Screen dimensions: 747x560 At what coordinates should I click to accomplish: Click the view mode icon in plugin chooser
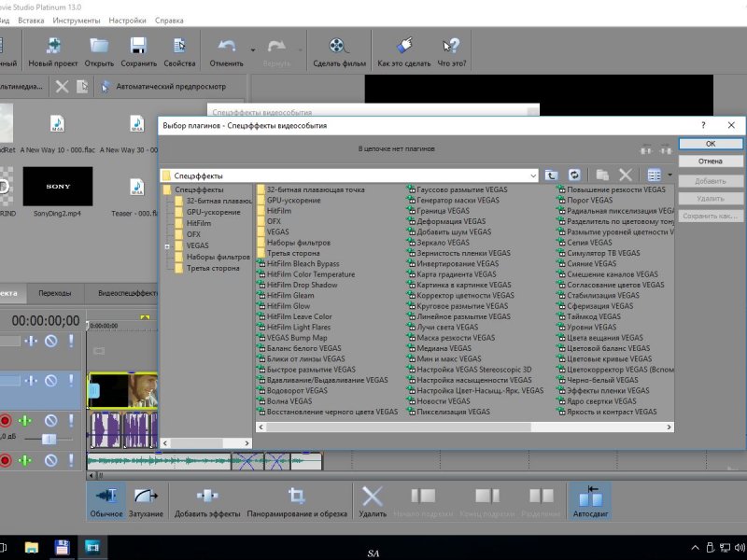tap(654, 175)
